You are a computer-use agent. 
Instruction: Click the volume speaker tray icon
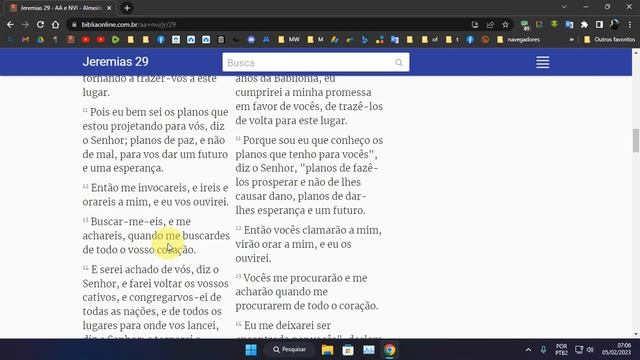(590, 350)
